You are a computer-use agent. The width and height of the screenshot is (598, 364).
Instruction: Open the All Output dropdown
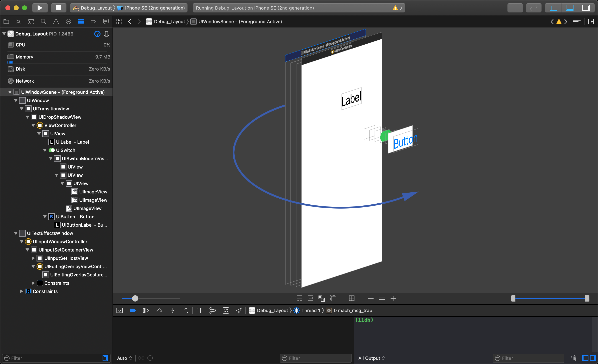pos(371,358)
